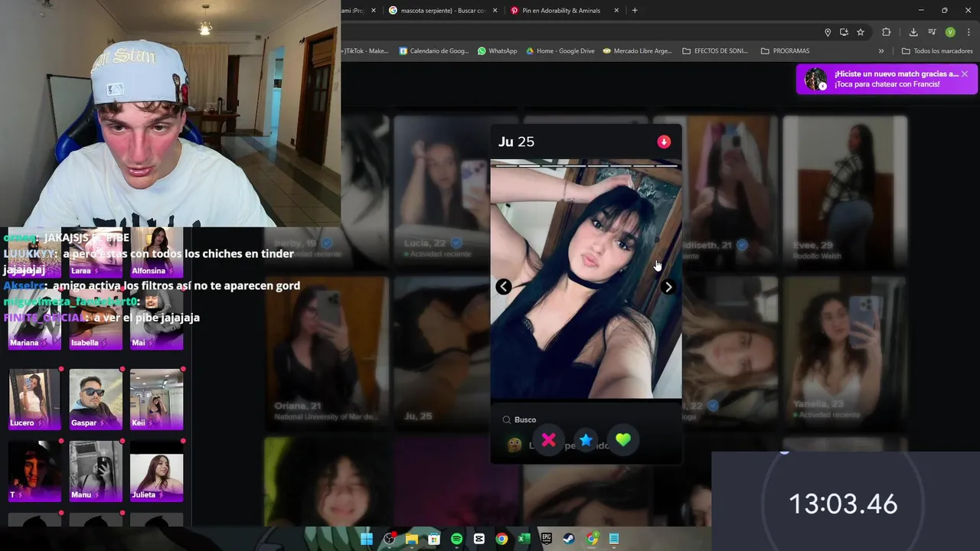Click the Ju 25 profile name header

click(x=516, y=142)
